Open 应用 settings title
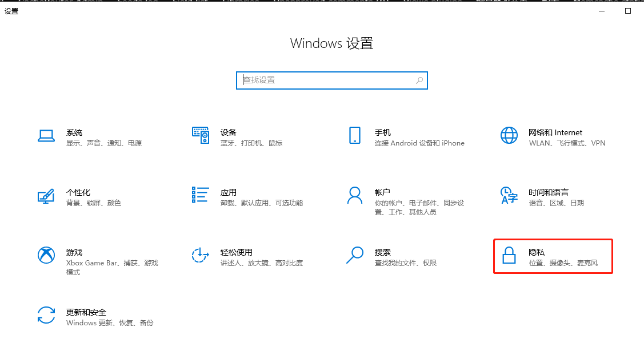Image resolution: width=644 pixels, height=339 pixels. click(x=229, y=192)
